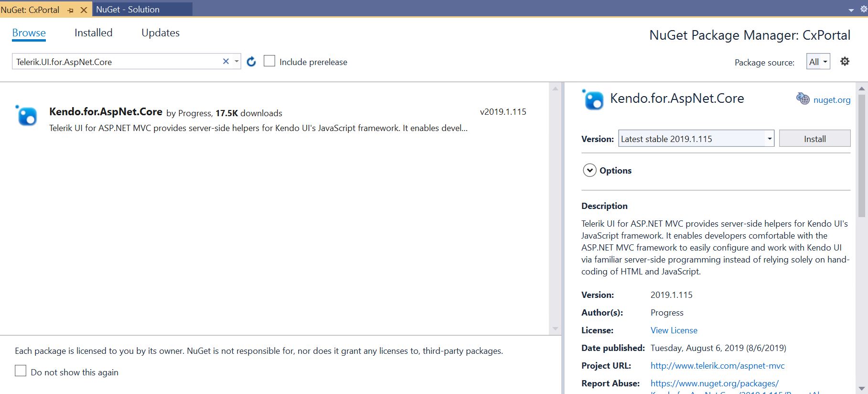
Task: Open Report Abuse nuget.org link
Action: coord(715,383)
